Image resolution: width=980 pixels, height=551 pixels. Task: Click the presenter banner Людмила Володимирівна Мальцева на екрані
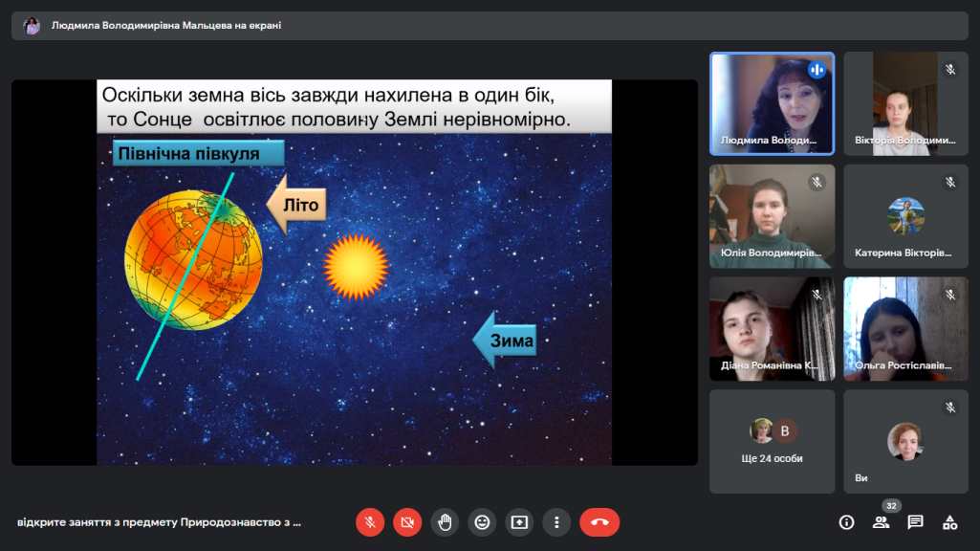coord(490,26)
